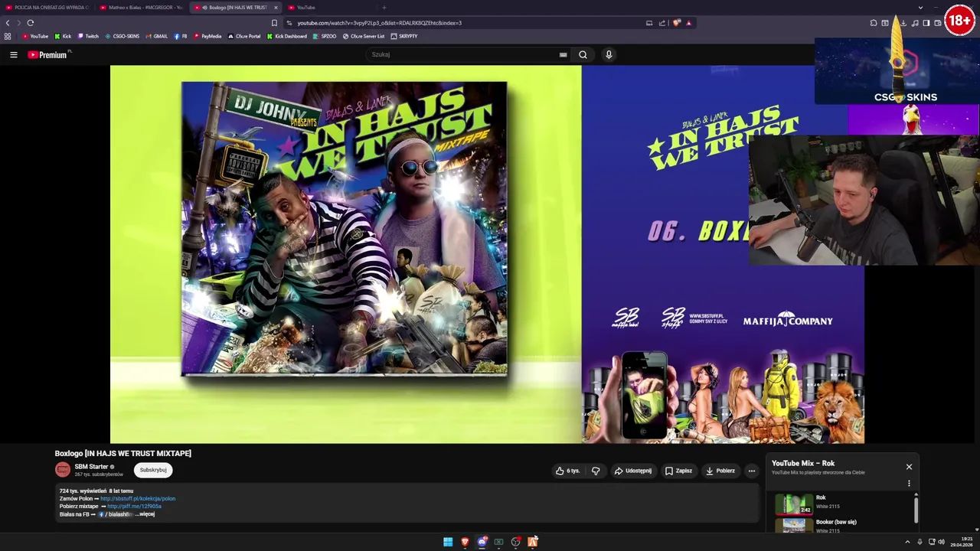Open media control music note icon
980x551 pixels.
click(915, 23)
